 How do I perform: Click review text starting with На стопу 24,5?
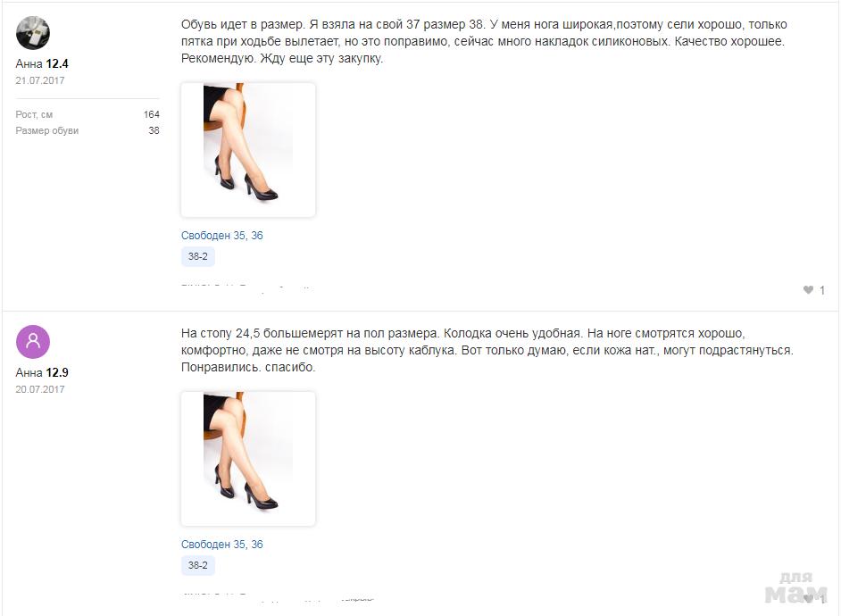(487, 350)
